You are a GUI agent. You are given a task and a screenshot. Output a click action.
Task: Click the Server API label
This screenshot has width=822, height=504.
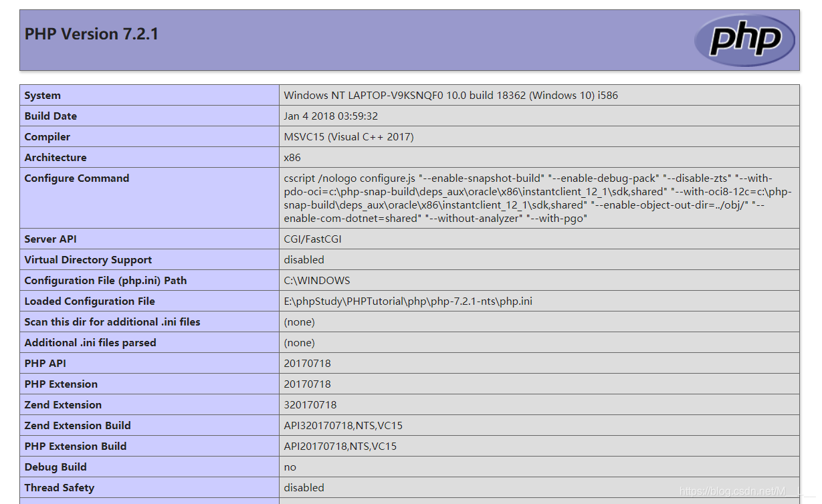(51, 239)
